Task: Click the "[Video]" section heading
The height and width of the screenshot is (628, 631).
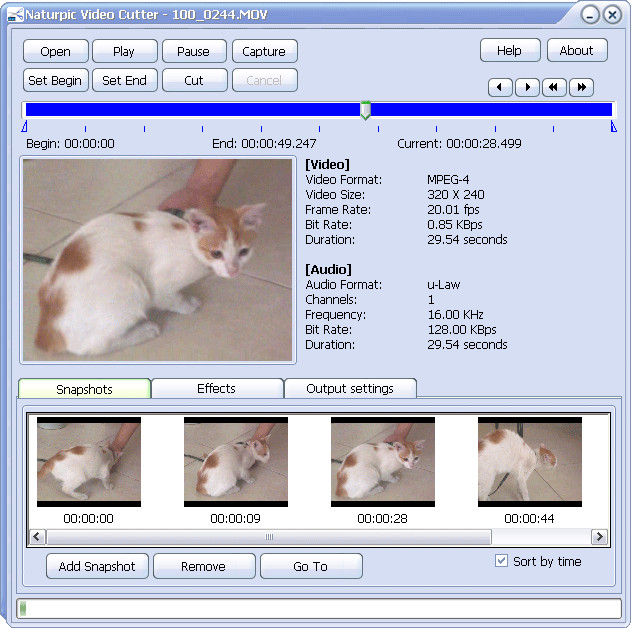Action: [327, 165]
